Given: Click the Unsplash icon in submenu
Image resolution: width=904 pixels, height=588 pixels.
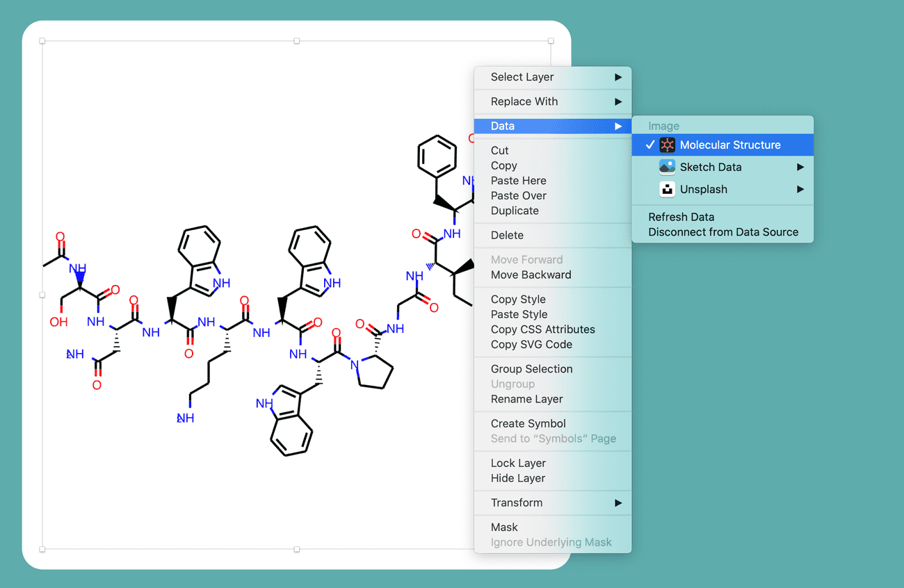Looking at the screenshot, I should (x=667, y=189).
